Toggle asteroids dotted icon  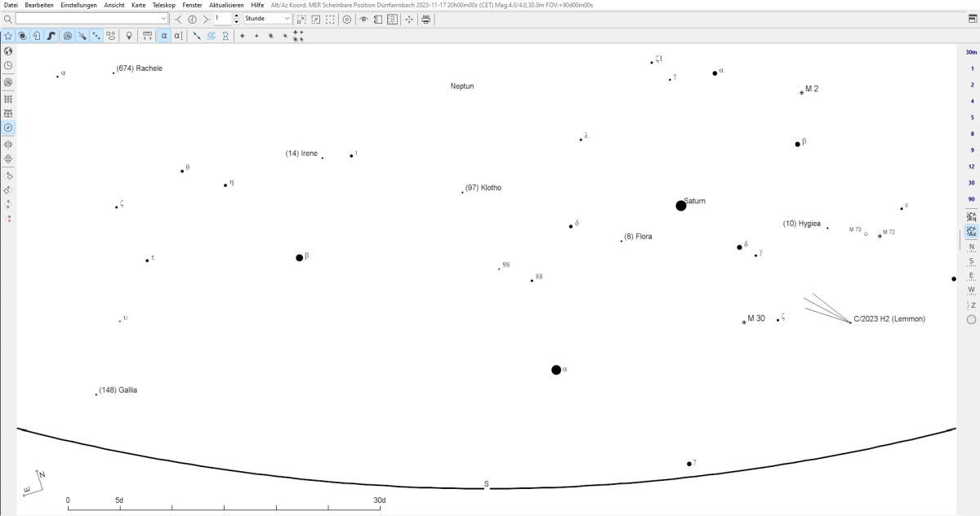click(97, 36)
